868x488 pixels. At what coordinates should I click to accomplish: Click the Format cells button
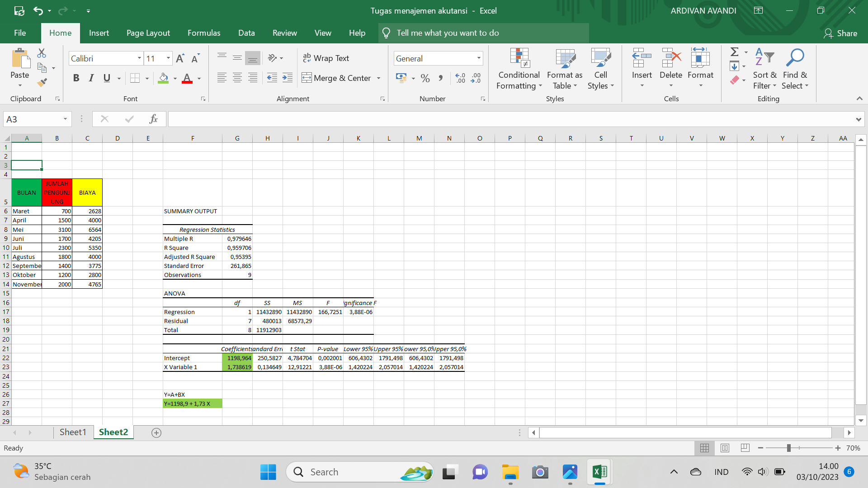[700, 68]
